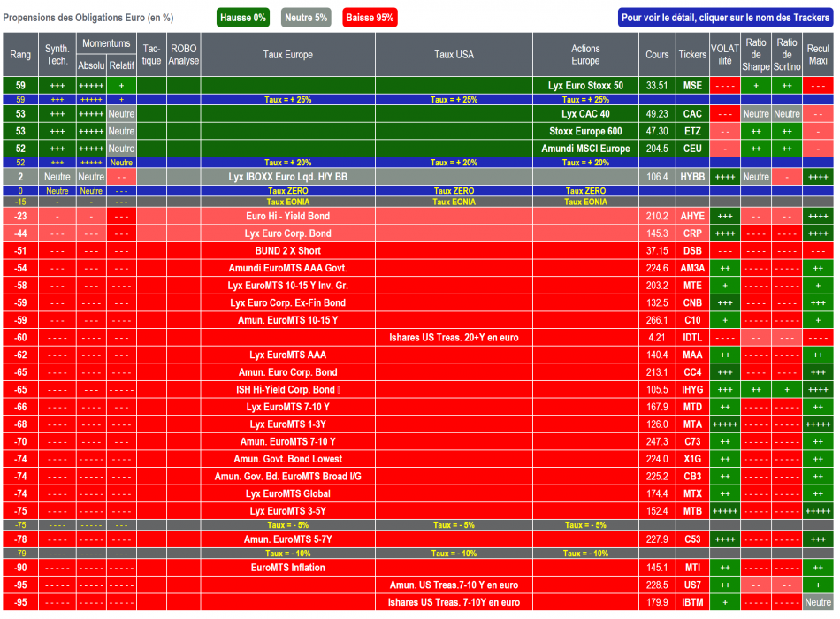Open the Amundi MSCI Europe tracker

click(x=585, y=149)
